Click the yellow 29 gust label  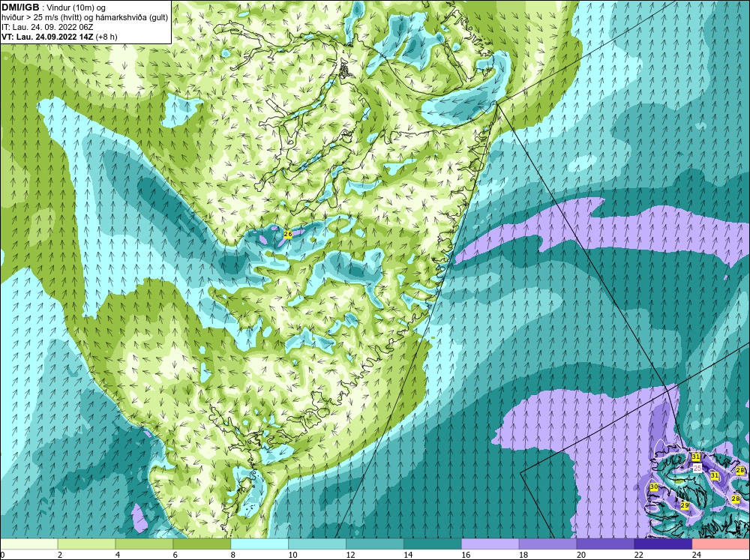coord(685,505)
